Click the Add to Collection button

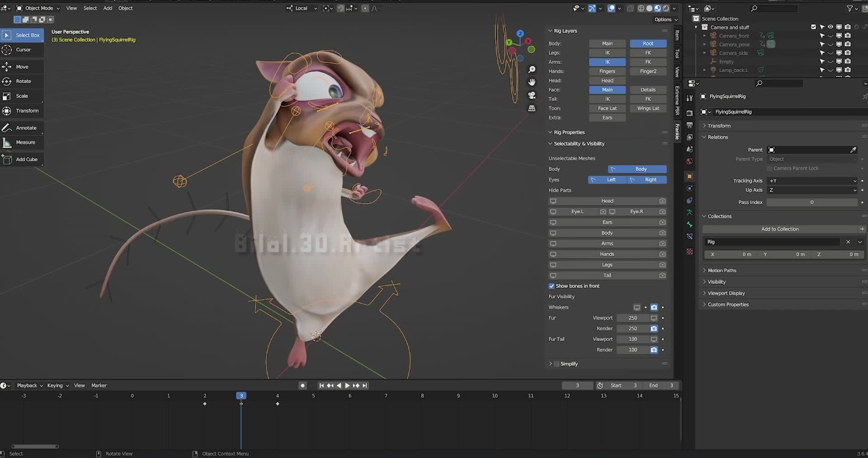click(x=780, y=229)
